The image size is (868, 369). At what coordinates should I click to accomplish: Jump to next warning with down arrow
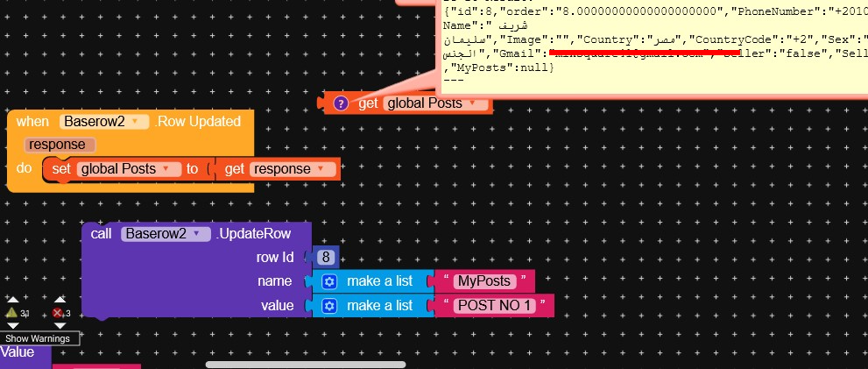[12, 325]
